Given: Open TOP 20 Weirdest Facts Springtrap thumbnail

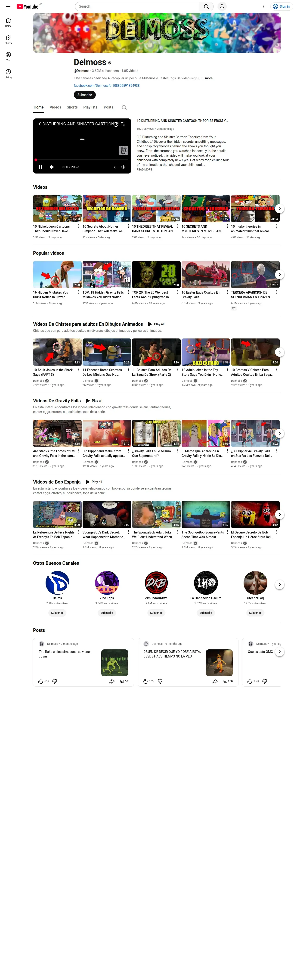Looking at the screenshot, I should (156, 275).
